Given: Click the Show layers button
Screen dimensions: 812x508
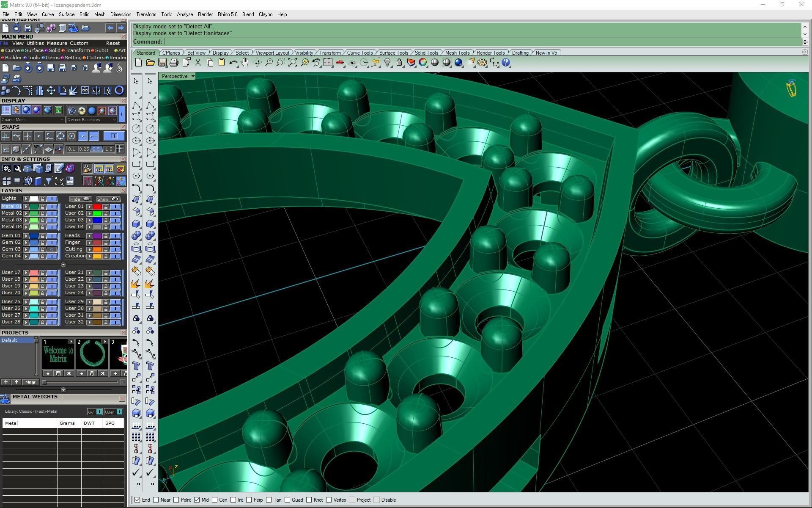Looking at the screenshot, I should [x=108, y=199].
